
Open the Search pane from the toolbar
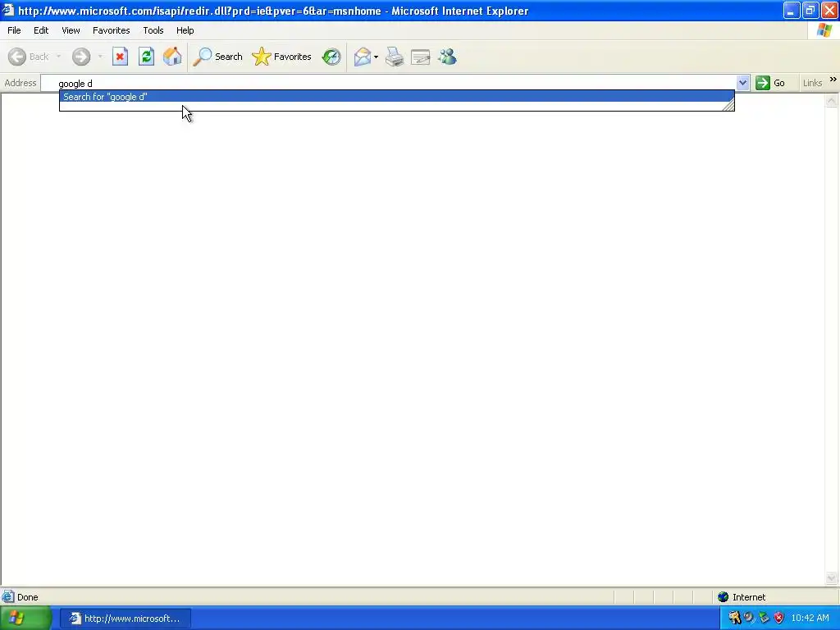coord(217,57)
